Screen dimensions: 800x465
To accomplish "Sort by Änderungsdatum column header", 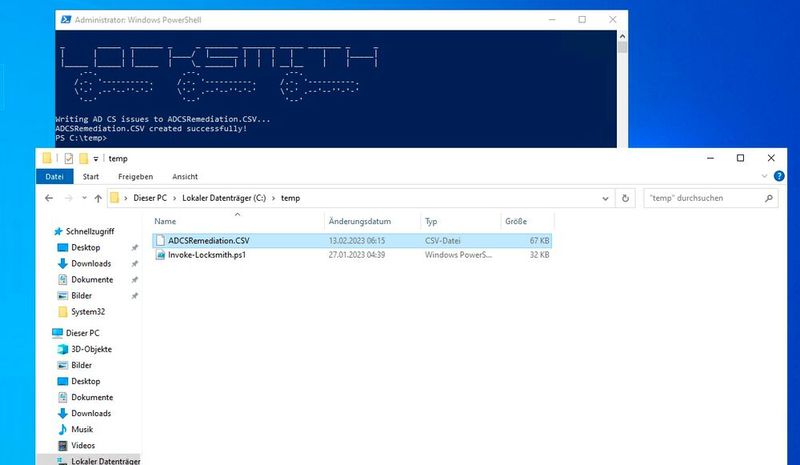I will point(360,221).
